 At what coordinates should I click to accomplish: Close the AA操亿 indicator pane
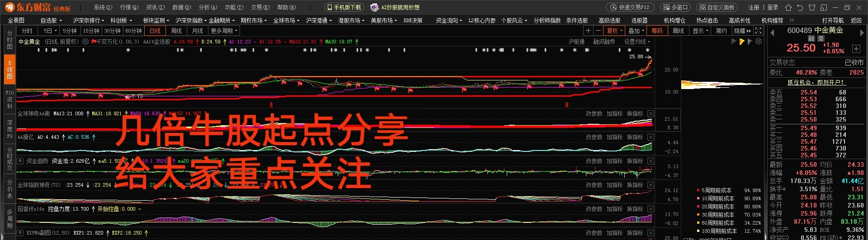click(x=651, y=137)
